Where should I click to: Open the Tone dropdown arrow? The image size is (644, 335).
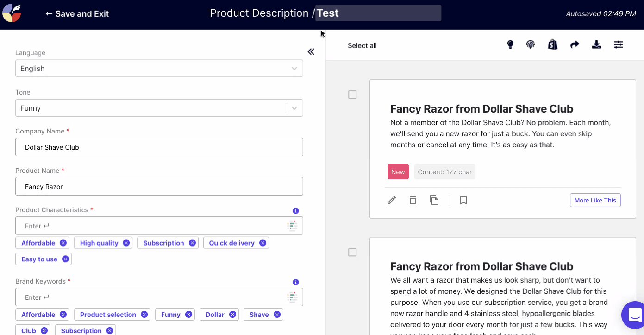(294, 108)
